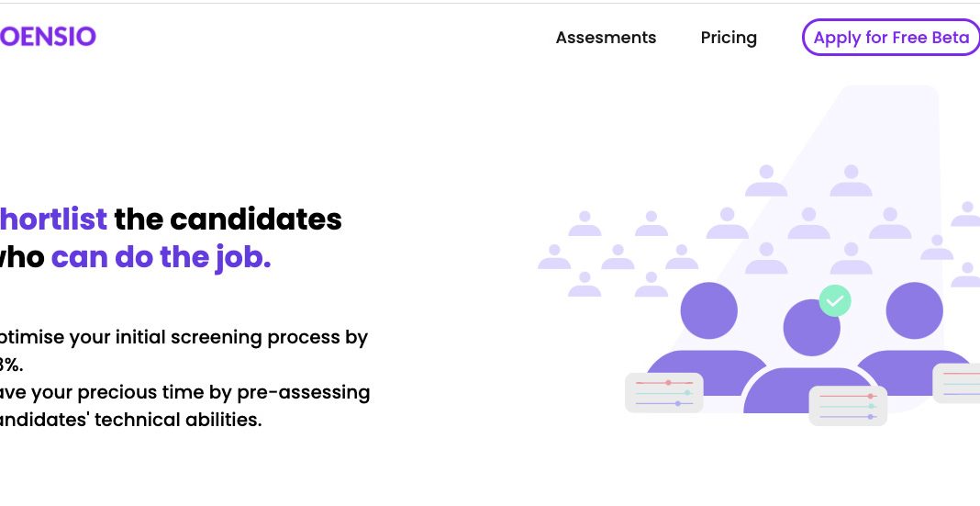
Task: Select the right large purple person figure
Action: (915, 341)
